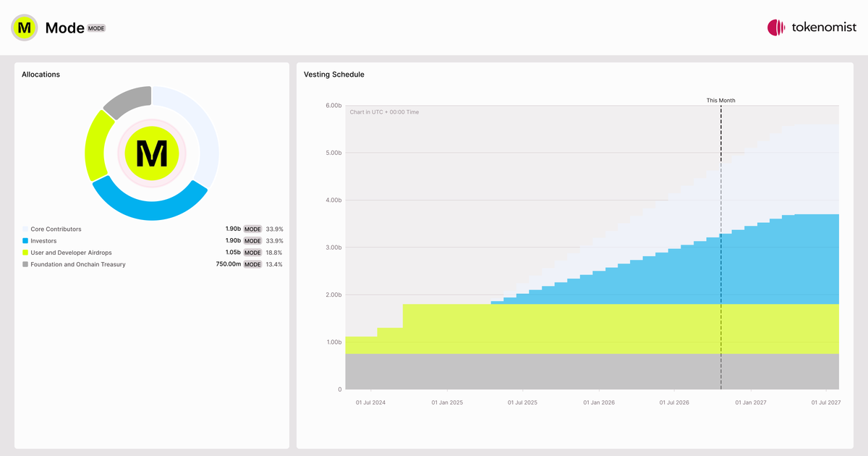Image resolution: width=868 pixels, height=456 pixels.
Task: Click the MODE ticker badge beside title
Action: click(96, 28)
